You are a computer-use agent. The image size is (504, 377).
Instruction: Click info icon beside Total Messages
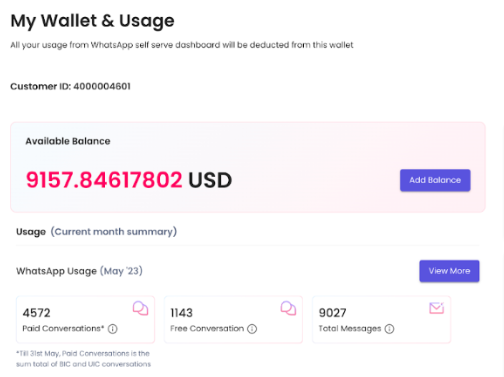[389, 329]
